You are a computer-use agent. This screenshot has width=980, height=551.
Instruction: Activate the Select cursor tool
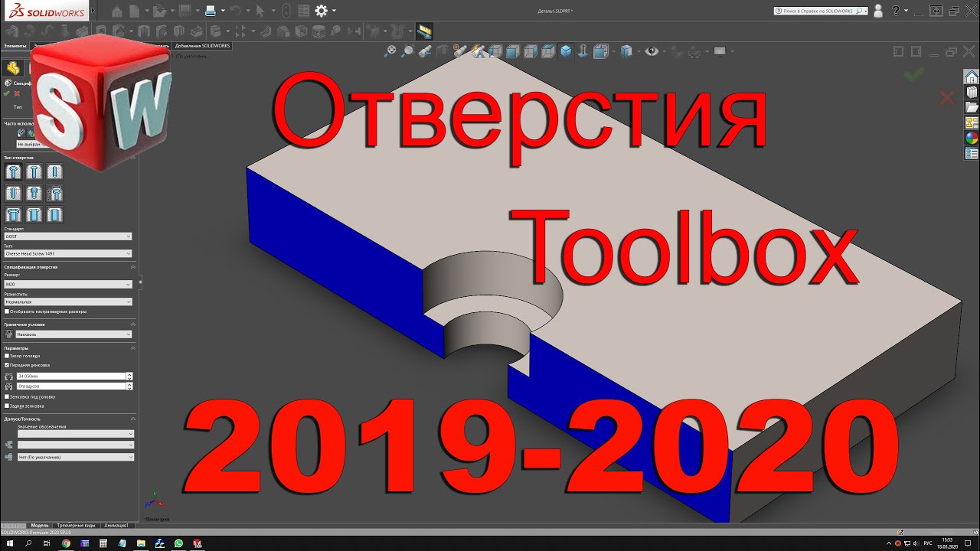click(x=262, y=11)
